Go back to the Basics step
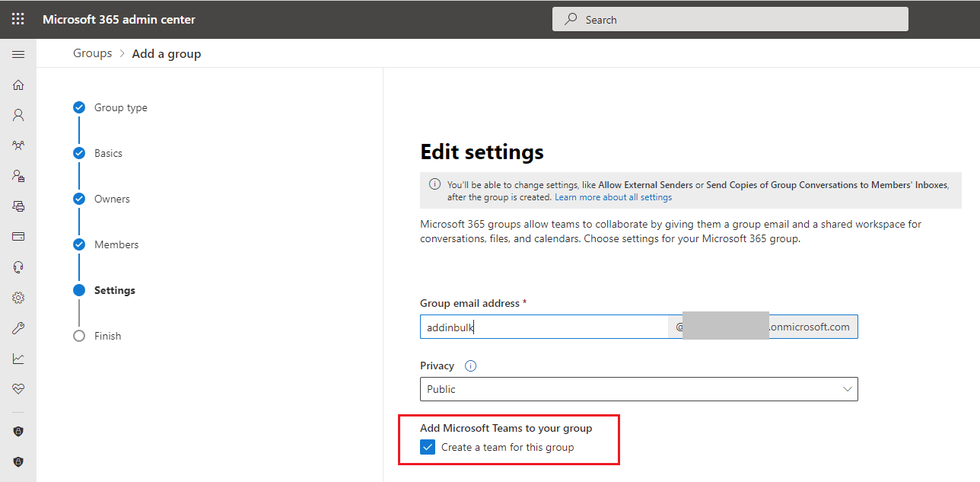980x482 pixels. [97, 153]
